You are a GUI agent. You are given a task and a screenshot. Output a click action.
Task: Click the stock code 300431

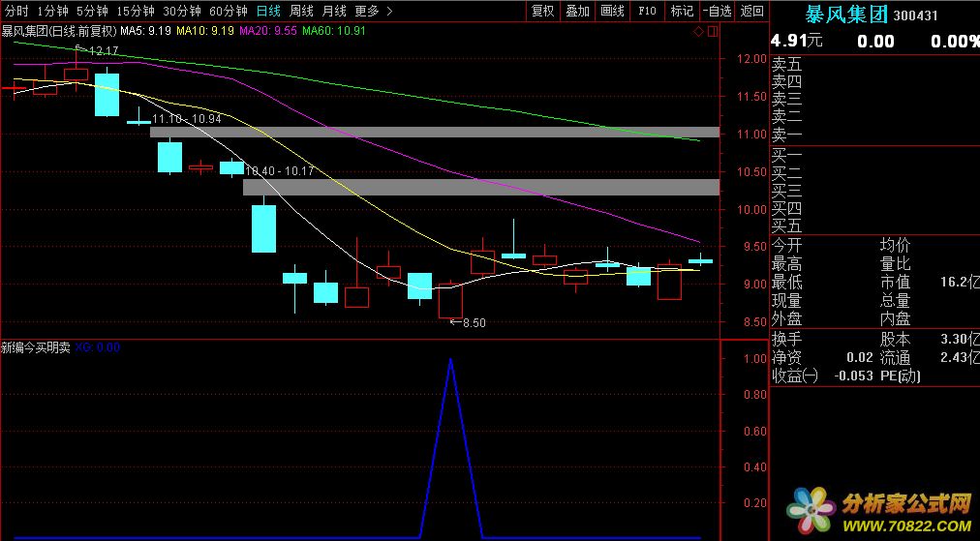(x=916, y=15)
